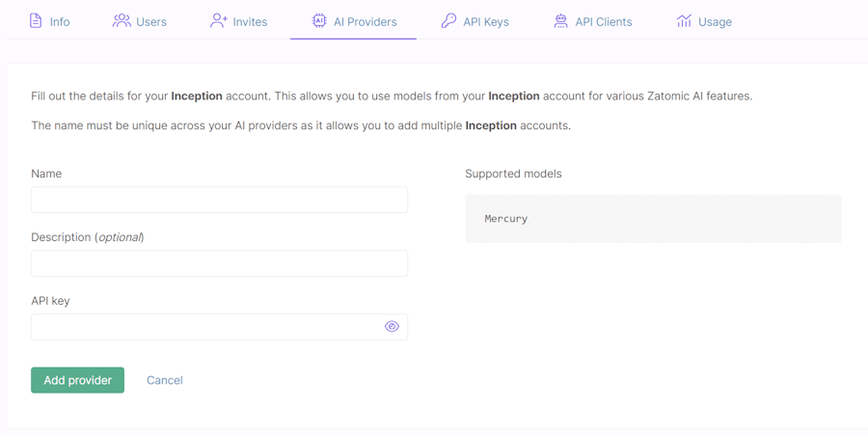Switch to the API Clients tab
This screenshot has width=868, height=436.
593,21
